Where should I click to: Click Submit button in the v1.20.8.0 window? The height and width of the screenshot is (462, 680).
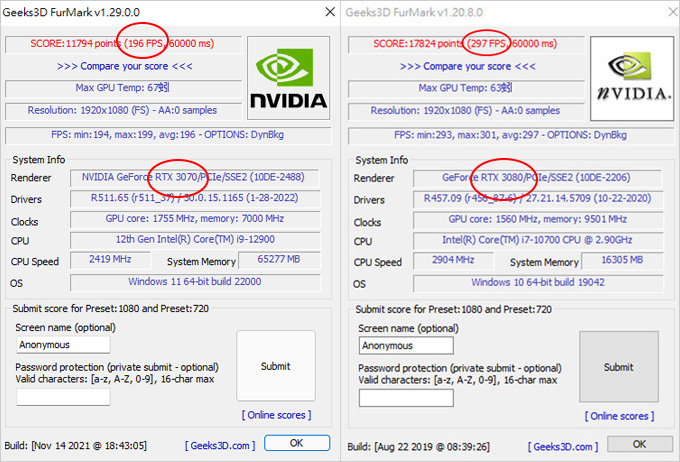click(x=619, y=367)
